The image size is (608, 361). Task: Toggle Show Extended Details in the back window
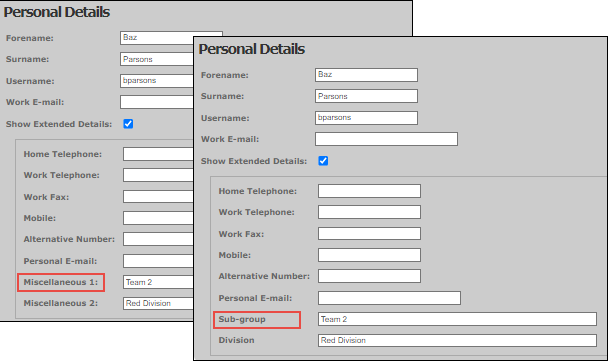[x=128, y=124]
